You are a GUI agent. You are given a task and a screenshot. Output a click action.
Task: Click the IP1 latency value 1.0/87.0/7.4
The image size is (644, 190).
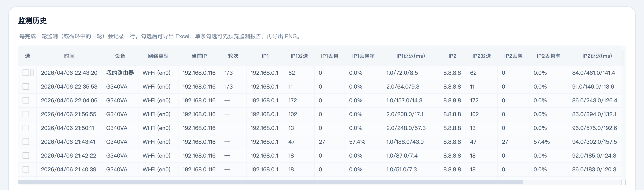pos(402,155)
